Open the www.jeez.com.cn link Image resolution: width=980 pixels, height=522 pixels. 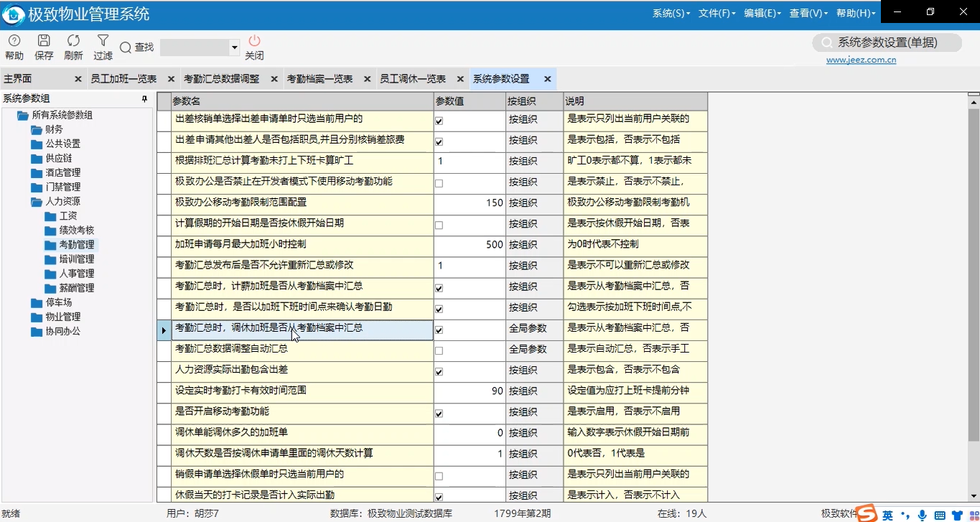tap(861, 60)
